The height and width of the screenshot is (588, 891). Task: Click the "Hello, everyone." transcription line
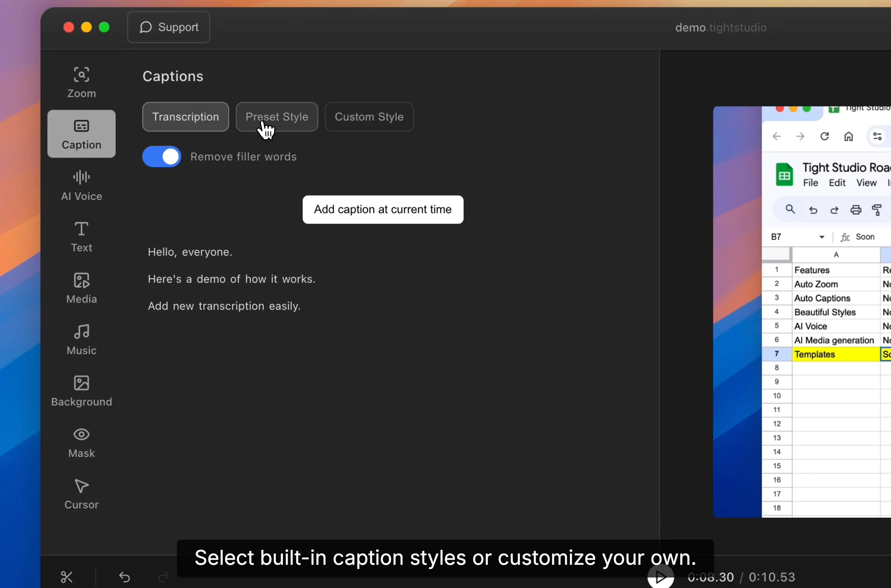tap(190, 252)
